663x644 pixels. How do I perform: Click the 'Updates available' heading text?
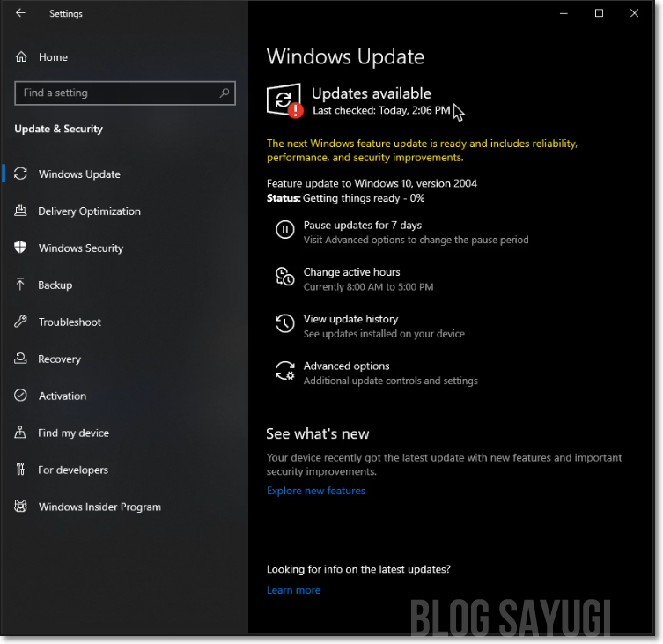click(372, 93)
